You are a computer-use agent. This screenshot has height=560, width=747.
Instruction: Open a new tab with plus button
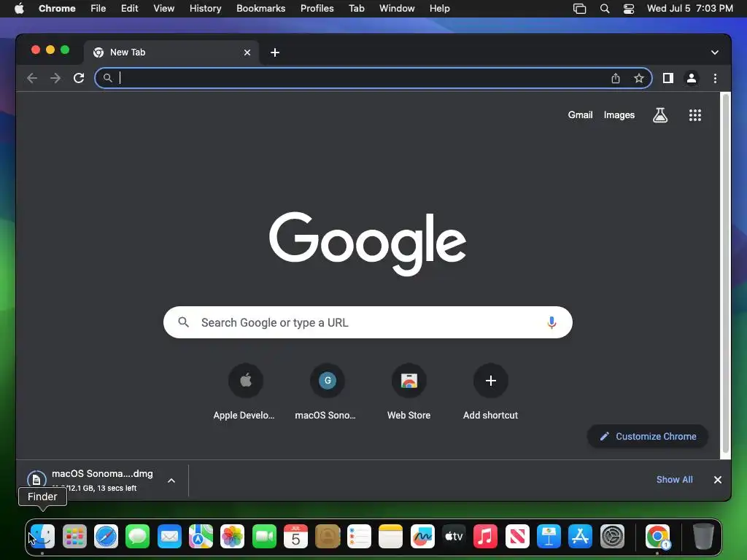(x=275, y=52)
